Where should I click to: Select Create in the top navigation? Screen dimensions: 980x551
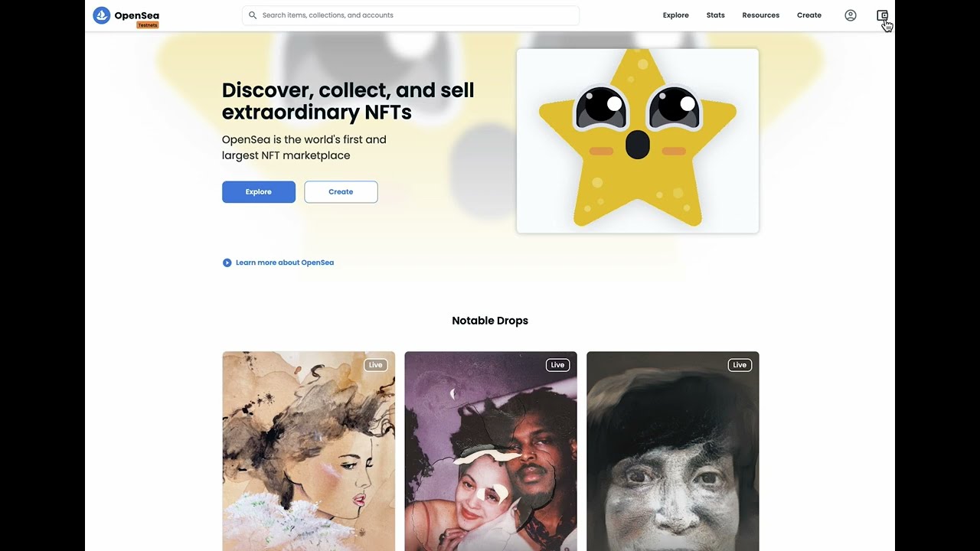coord(809,15)
